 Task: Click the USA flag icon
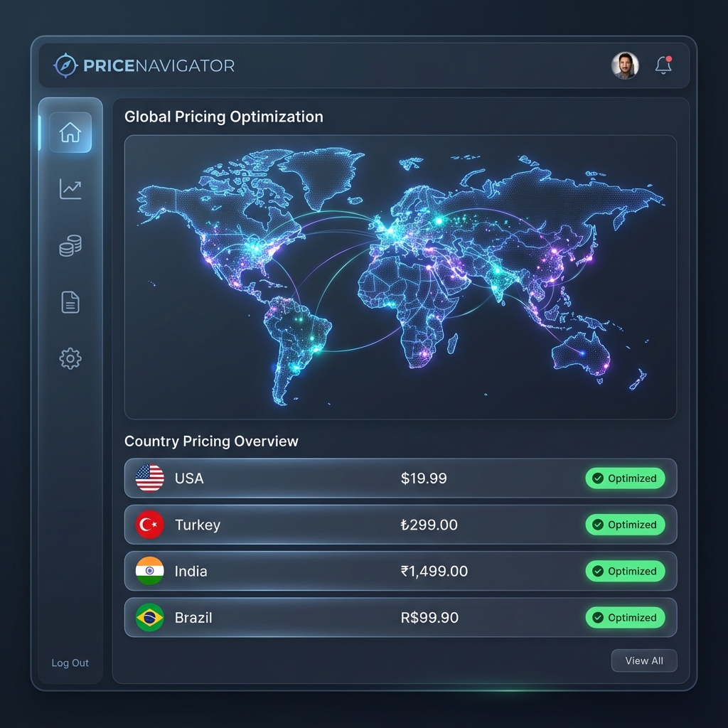click(150, 478)
